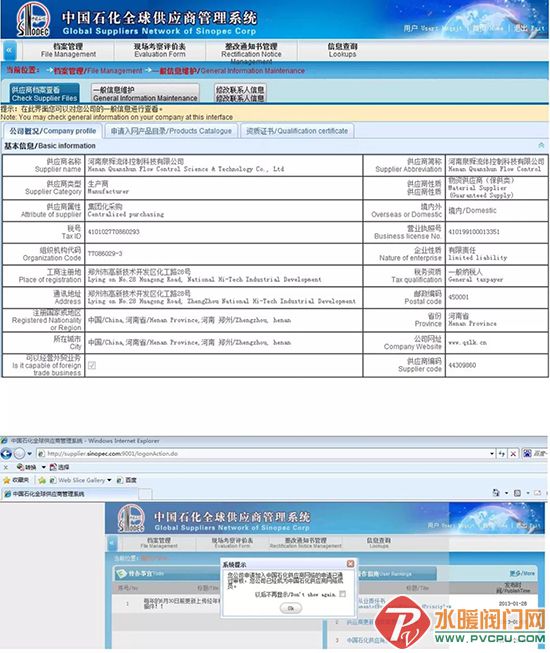Open File Management menu in the upper page
Viewport: 550px width, 653px height.
point(68,50)
